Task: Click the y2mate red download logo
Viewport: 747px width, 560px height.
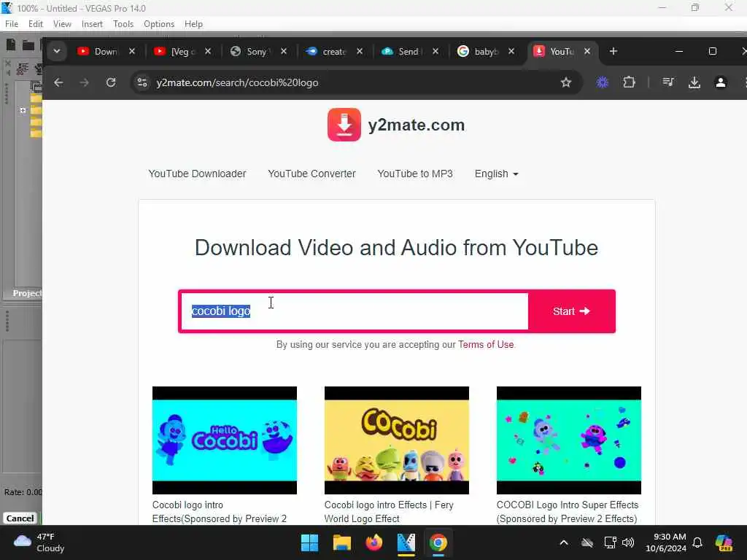Action: 344,125
